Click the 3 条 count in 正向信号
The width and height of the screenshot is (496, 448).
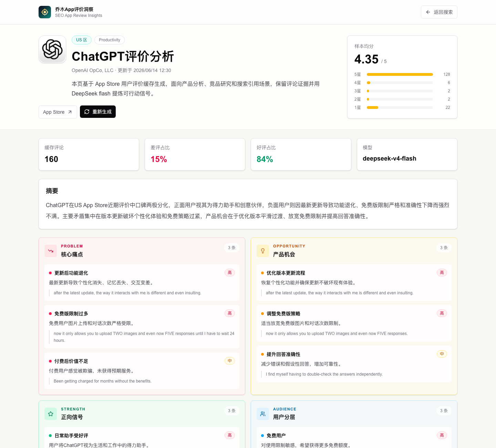point(232,411)
